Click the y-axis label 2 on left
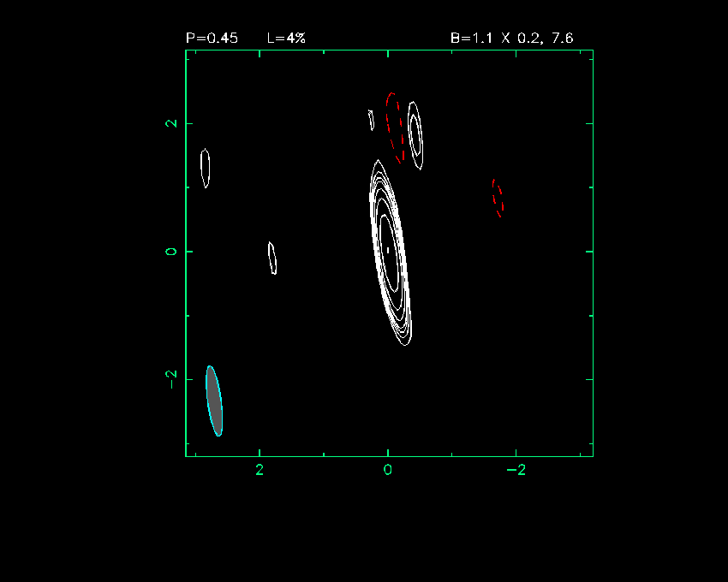Image resolution: width=728 pixels, height=582 pixels. [172, 123]
